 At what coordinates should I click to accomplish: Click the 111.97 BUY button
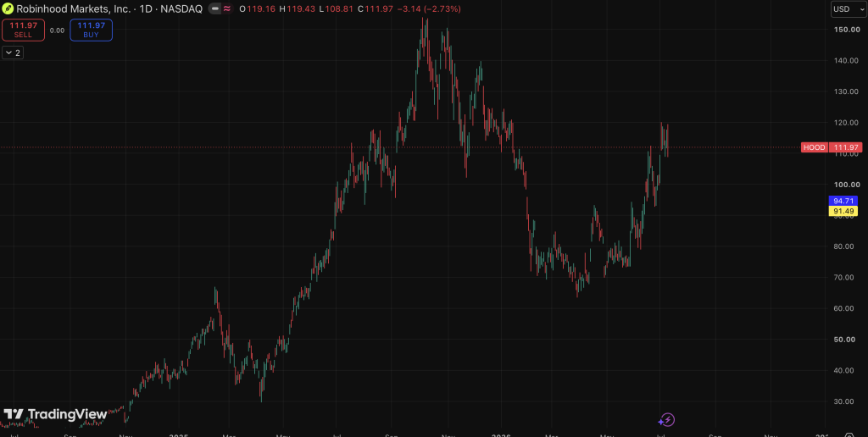tap(92, 30)
